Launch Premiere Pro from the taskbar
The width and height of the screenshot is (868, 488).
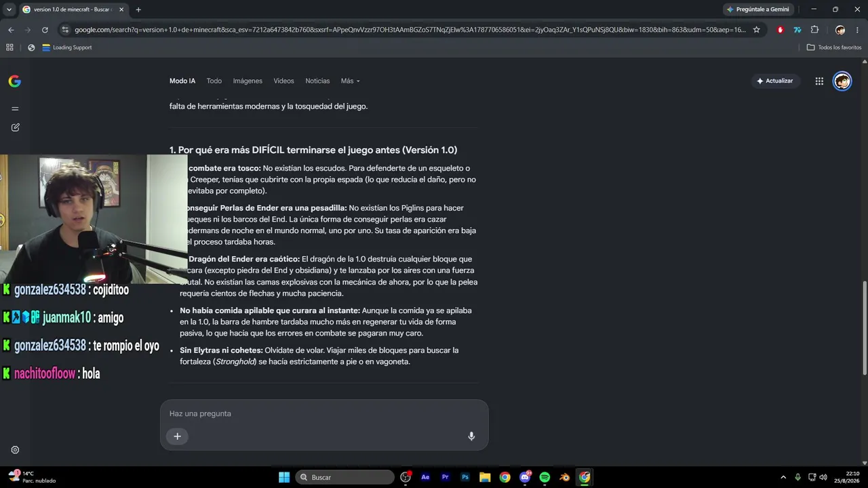(445, 477)
